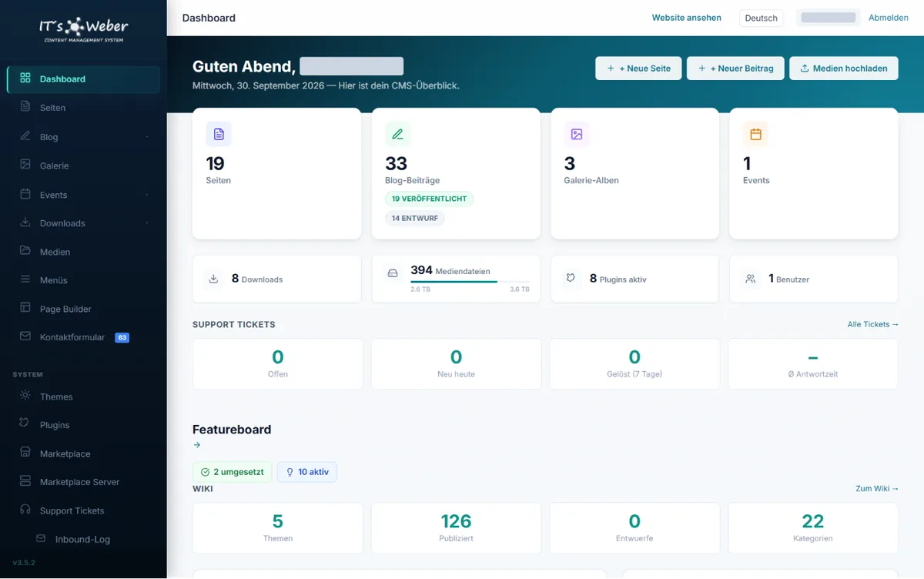This screenshot has height=579, width=924.
Task: Click the media storage usage progress bar
Action: pos(470,282)
